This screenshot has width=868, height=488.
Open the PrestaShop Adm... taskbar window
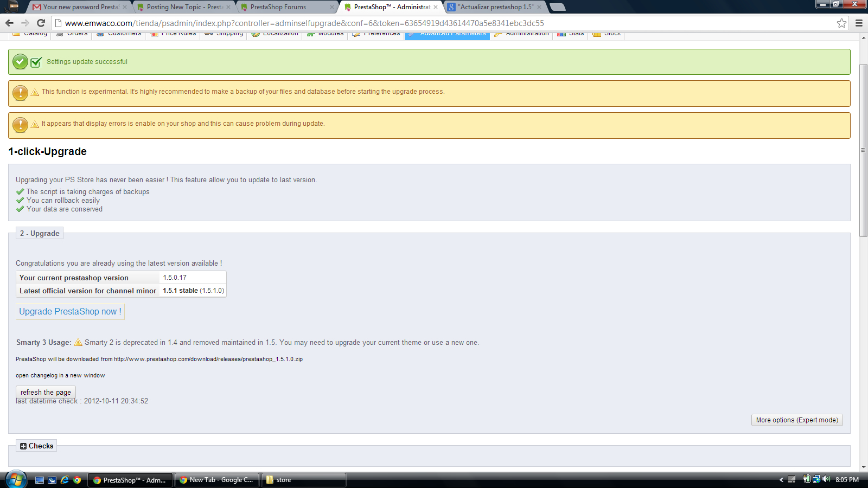tap(130, 480)
